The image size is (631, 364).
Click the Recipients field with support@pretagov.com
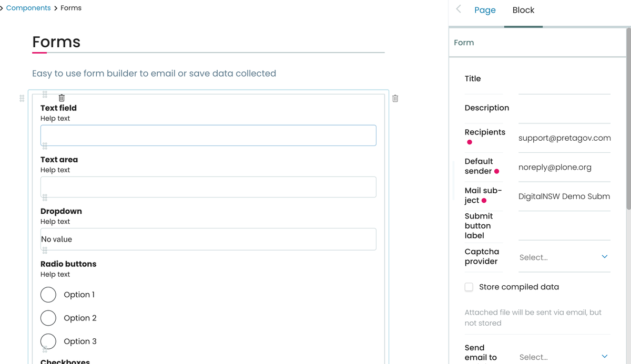tap(564, 138)
